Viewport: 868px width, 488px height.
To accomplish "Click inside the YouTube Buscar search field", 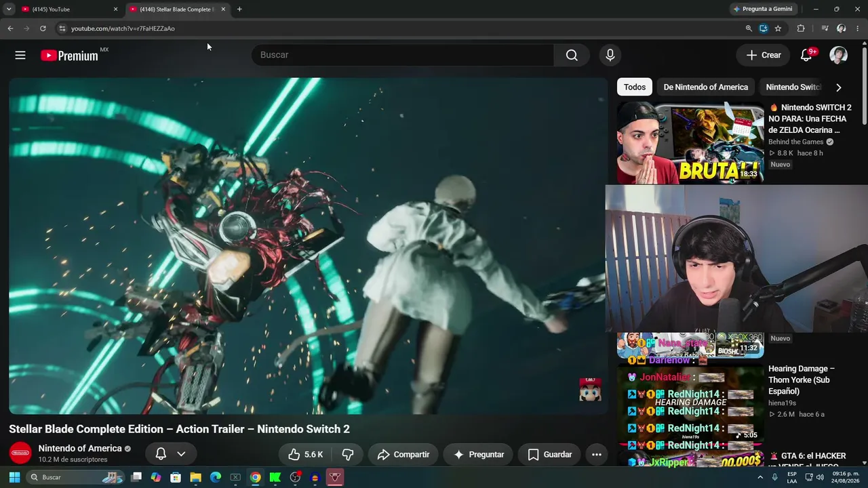I will (403, 55).
